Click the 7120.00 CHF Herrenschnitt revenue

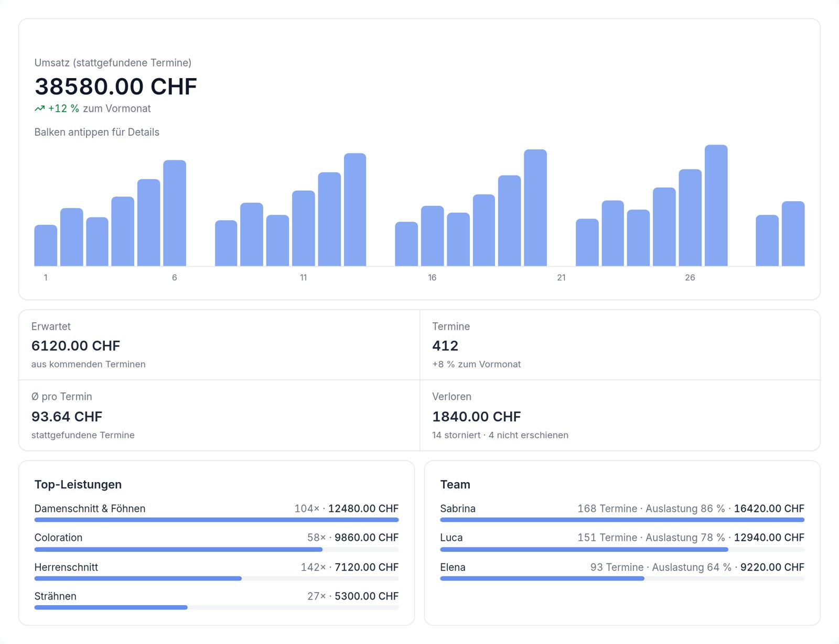point(367,567)
